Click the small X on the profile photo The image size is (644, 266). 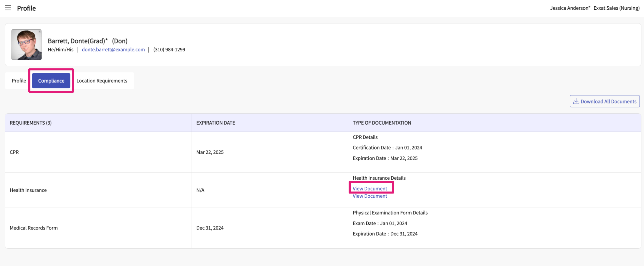[40, 32]
